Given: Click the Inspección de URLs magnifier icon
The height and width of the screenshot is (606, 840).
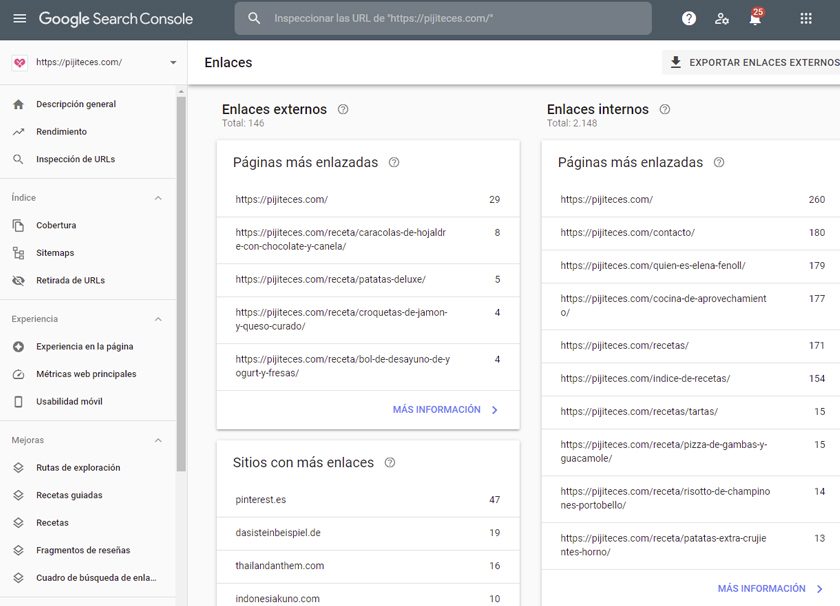Looking at the screenshot, I should click(18, 159).
